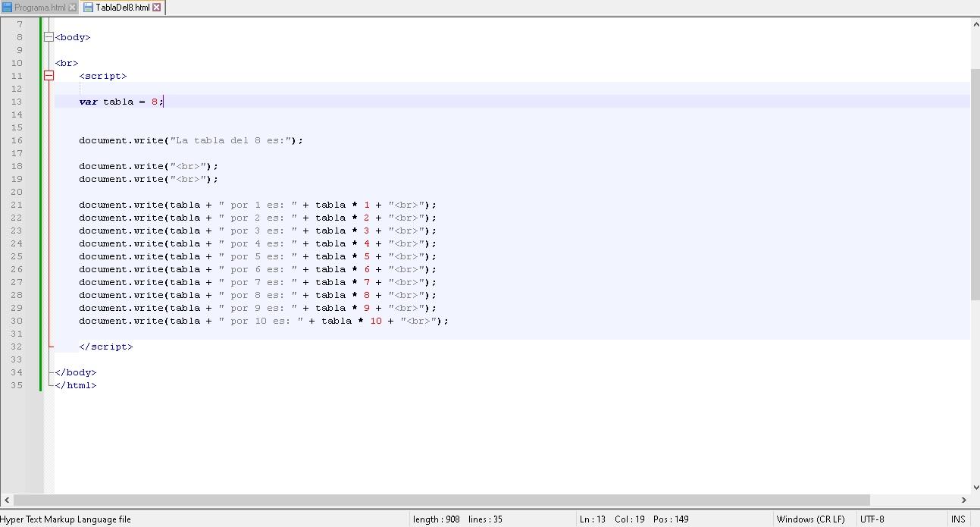
Task: Click the code line containing 'por 1 es:'
Action: 258,205
